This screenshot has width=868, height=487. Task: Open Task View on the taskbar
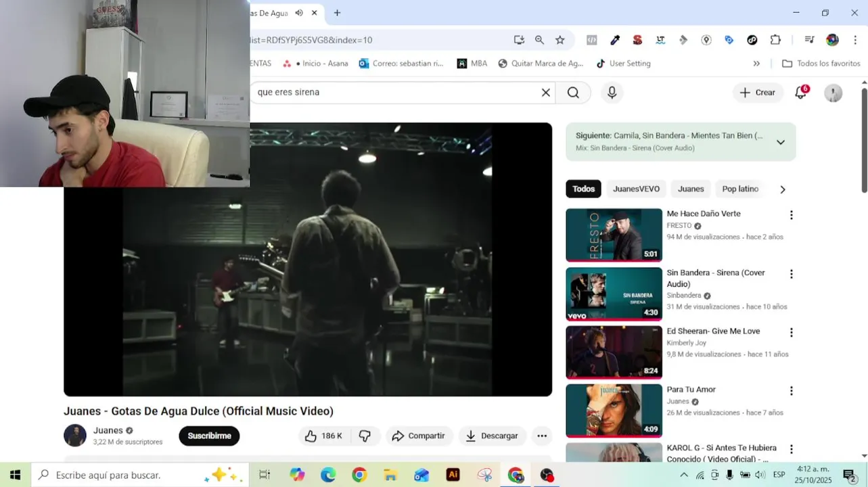click(265, 475)
